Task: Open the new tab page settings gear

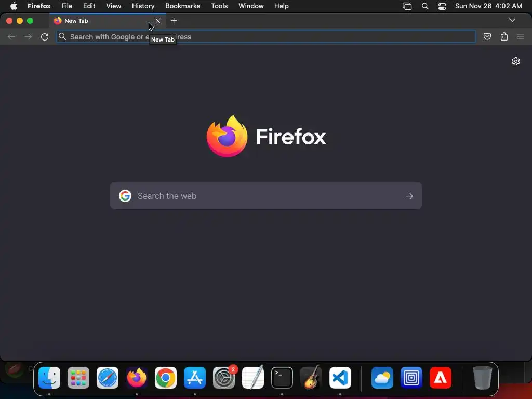Action: point(516,61)
